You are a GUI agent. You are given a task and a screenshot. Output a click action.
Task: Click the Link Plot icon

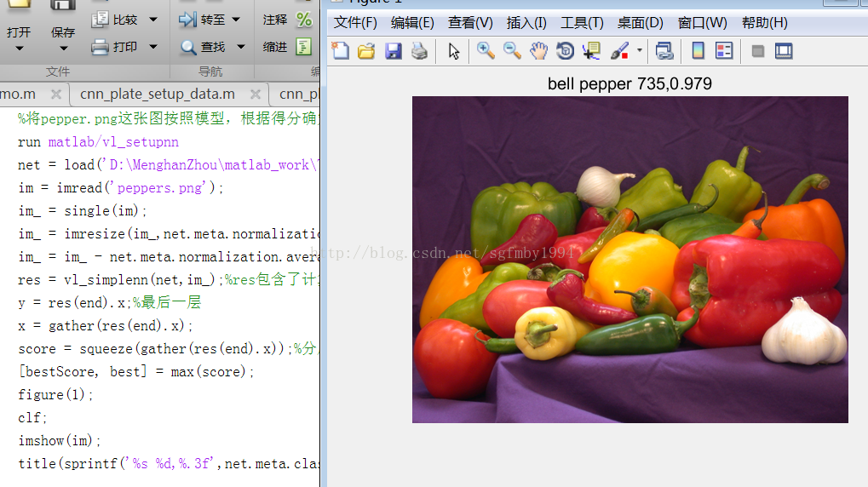(664, 51)
